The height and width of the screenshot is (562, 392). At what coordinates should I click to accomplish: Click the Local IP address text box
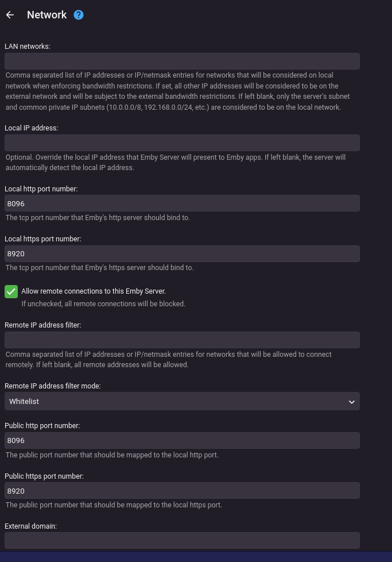(182, 143)
